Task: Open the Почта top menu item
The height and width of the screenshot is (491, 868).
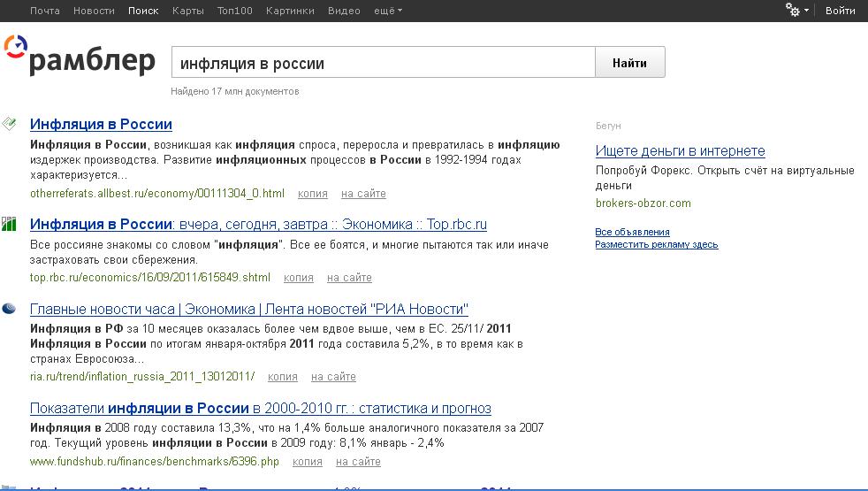Action: pos(45,11)
